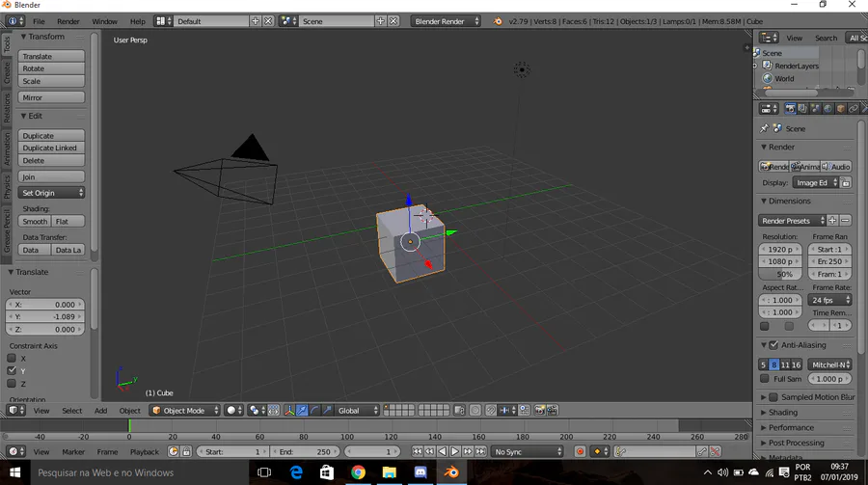
Task: Open Discord from the taskbar
Action: 420,472
